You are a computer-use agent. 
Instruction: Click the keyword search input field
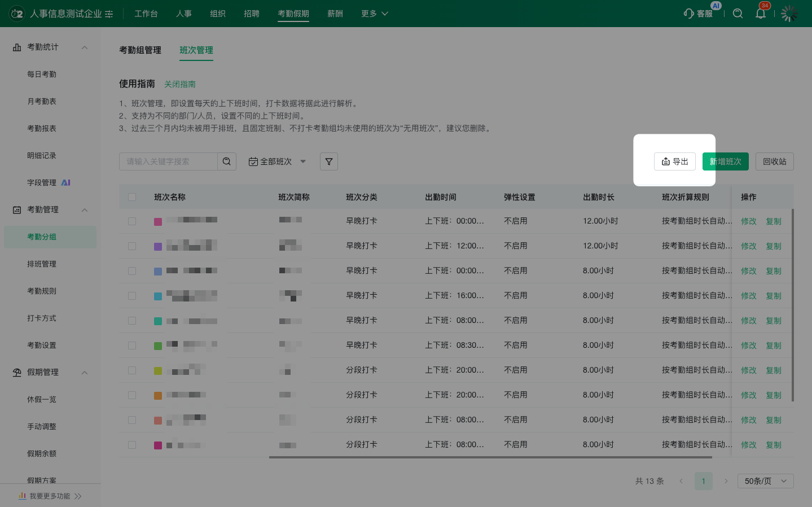tap(168, 161)
